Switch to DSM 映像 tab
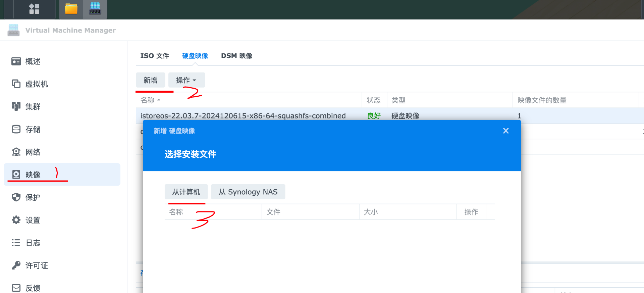 click(x=236, y=56)
